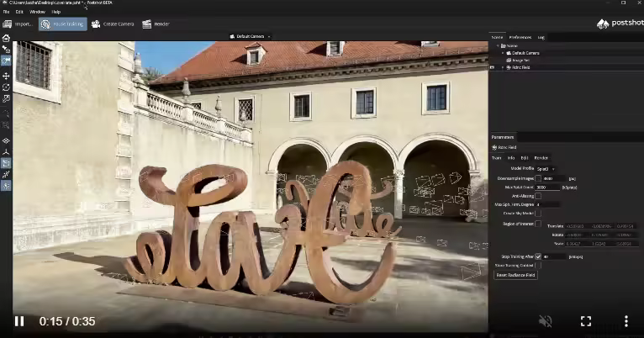
Task: Click the Reset Radiance Field button
Action: (x=515, y=275)
